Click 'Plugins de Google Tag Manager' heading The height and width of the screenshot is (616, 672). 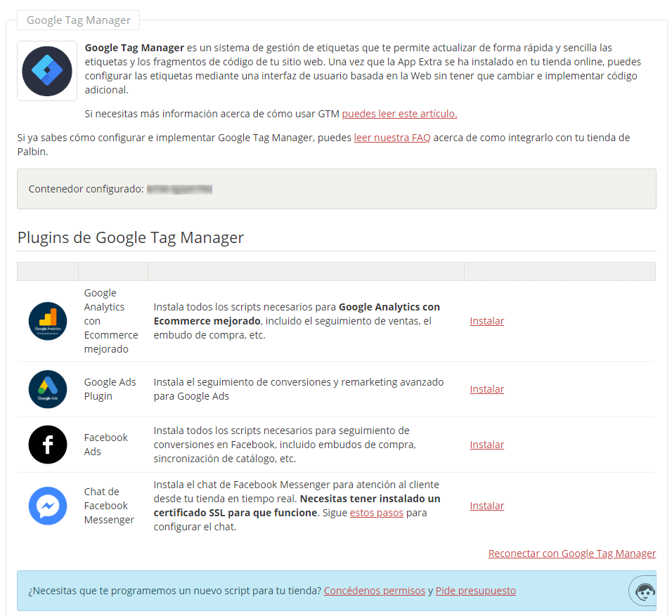[131, 237]
